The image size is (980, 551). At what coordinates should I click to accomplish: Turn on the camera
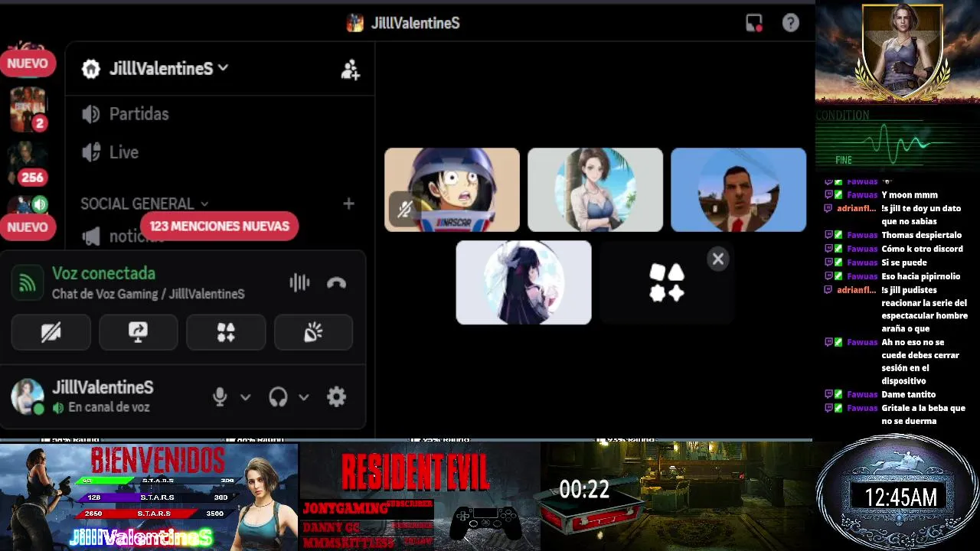pyautogui.click(x=51, y=332)
